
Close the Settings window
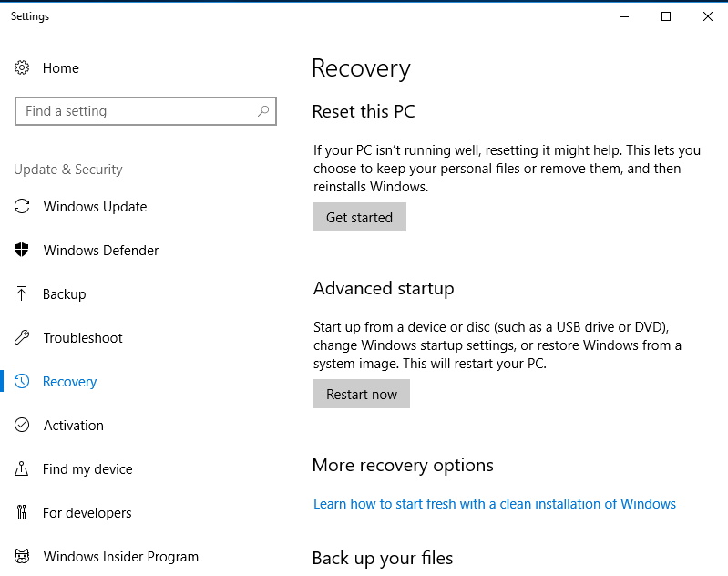click(708, 16)
